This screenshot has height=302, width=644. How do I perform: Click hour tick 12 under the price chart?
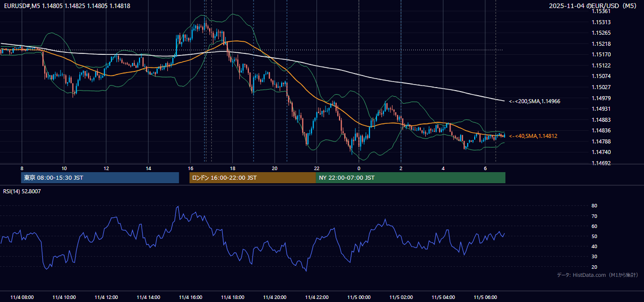point(106,168)
